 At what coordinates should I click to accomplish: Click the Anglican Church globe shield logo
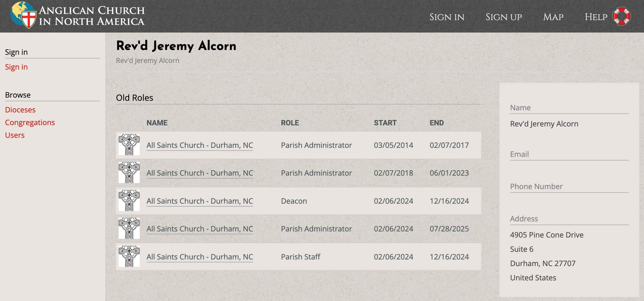24,15
